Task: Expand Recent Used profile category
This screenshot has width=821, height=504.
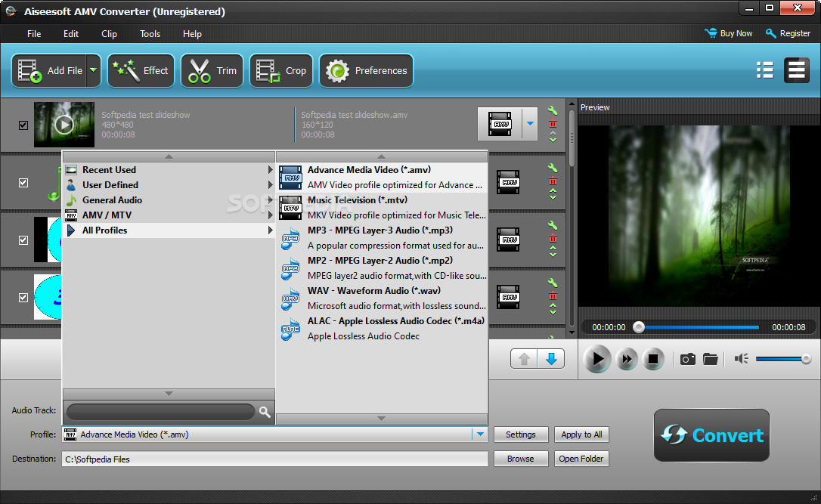Action: click(x=169, y=170)
